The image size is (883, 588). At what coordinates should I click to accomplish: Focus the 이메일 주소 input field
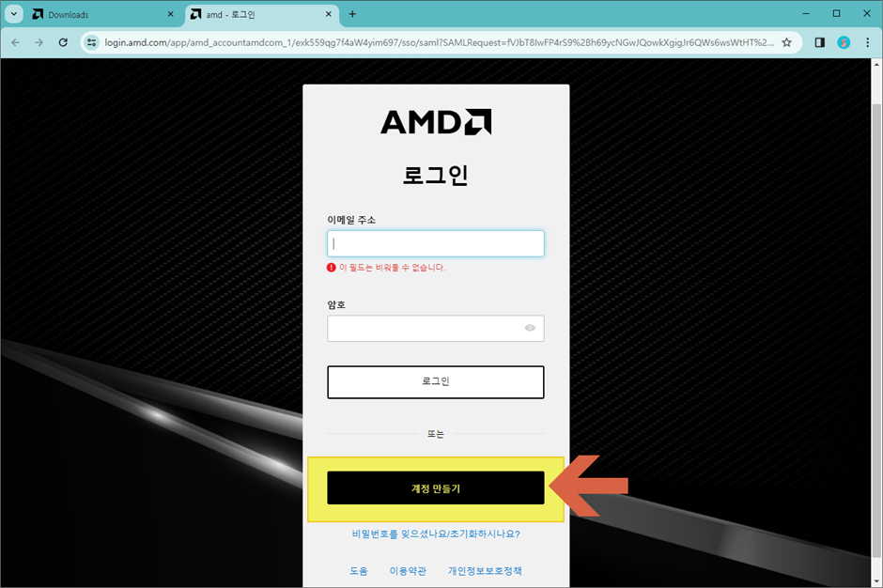pyautogui.click(x=436, y=243)
